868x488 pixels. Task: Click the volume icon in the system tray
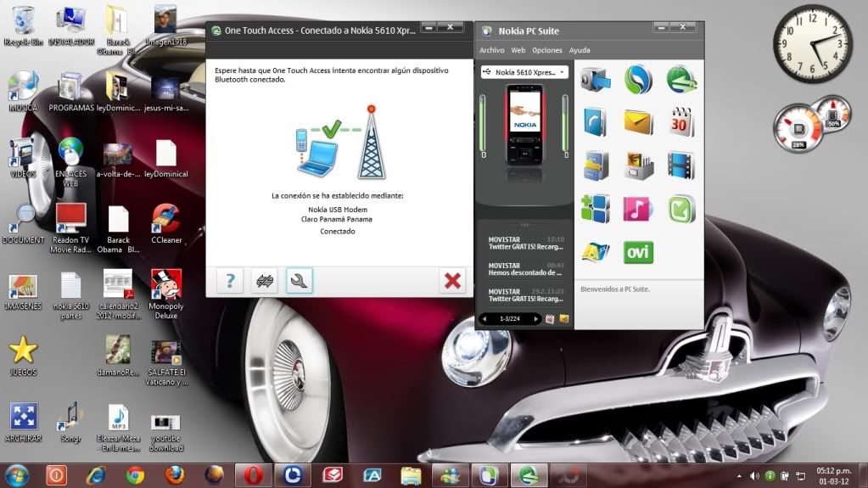pos(754,476)
